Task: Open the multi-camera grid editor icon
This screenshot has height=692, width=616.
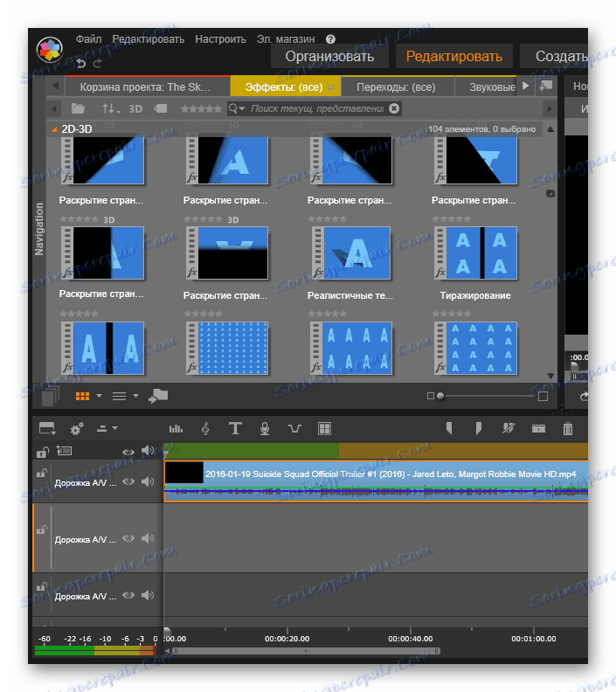Action: 324,428
